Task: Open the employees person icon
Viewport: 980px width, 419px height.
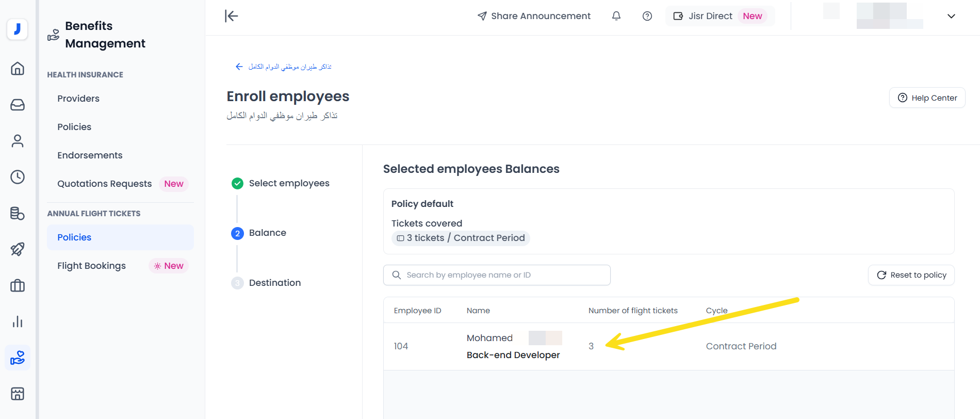Action: [18, 141]
